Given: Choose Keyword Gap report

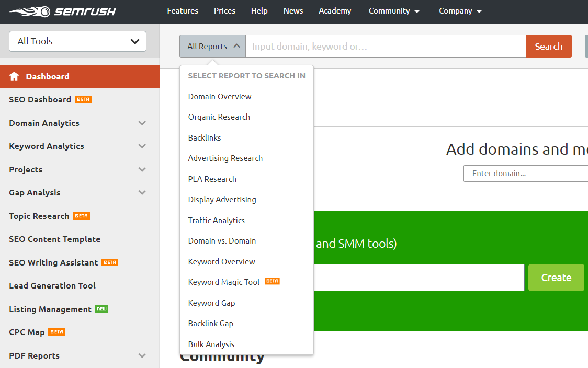Looking at the screenshot, I should [211, 303].
